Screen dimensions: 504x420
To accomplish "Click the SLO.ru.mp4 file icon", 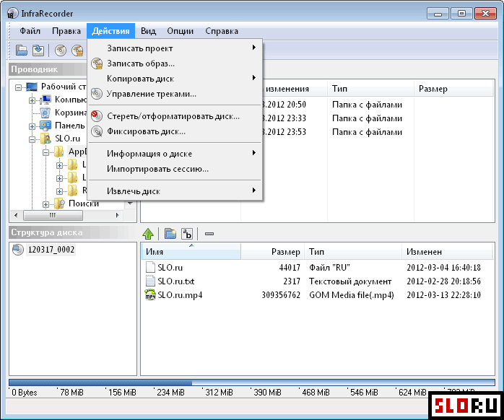I will pos(150,294).
